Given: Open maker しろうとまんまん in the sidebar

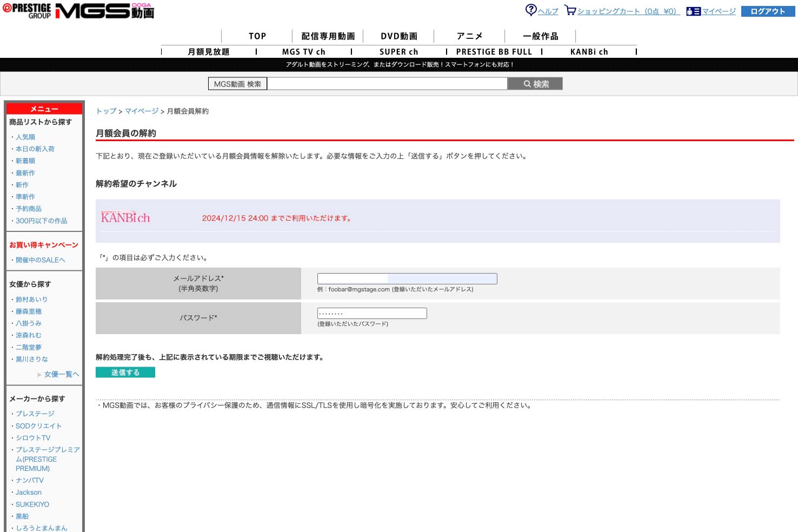Looking at the screenshot, I should [42, 528].
